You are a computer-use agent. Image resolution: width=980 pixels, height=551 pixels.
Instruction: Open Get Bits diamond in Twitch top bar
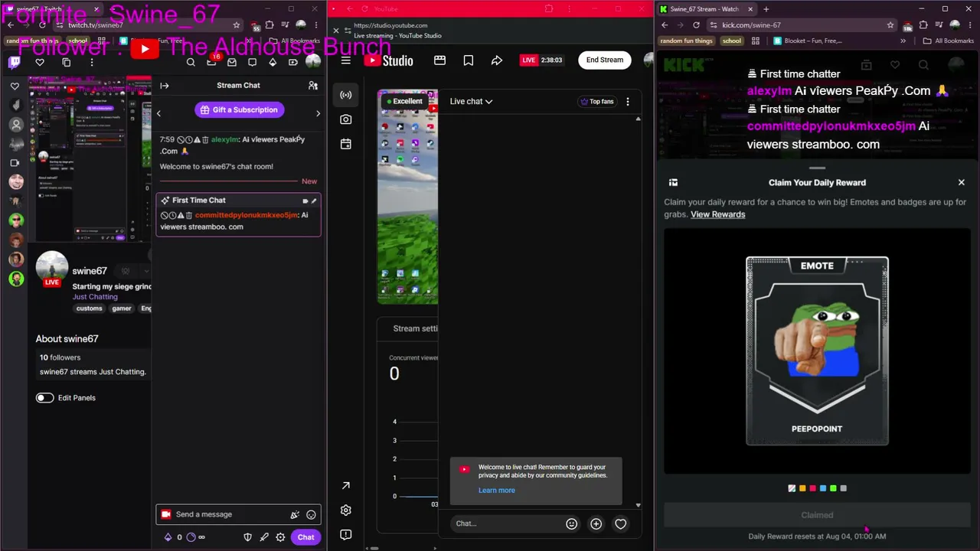[273, 63]
